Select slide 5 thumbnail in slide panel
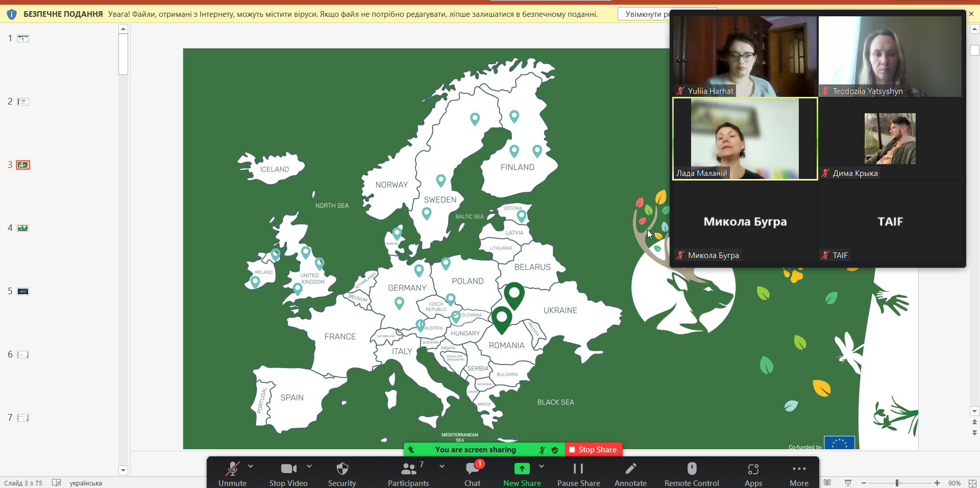 (23, 291)
